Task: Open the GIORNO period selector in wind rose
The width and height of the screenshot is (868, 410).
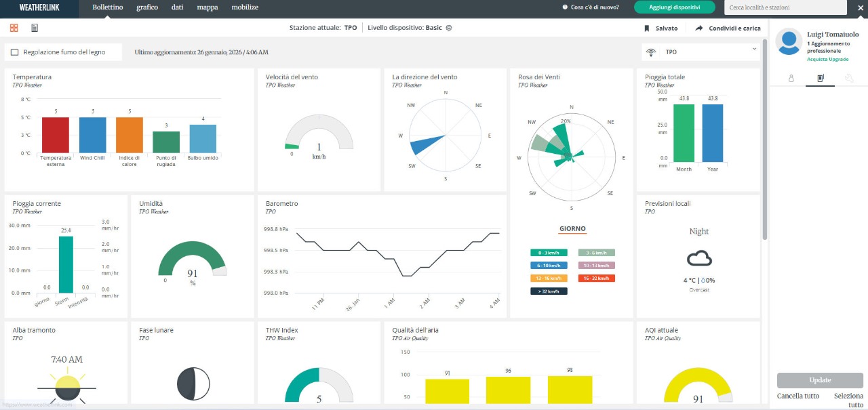Action: pyautogui.click(x=572, y=229)
